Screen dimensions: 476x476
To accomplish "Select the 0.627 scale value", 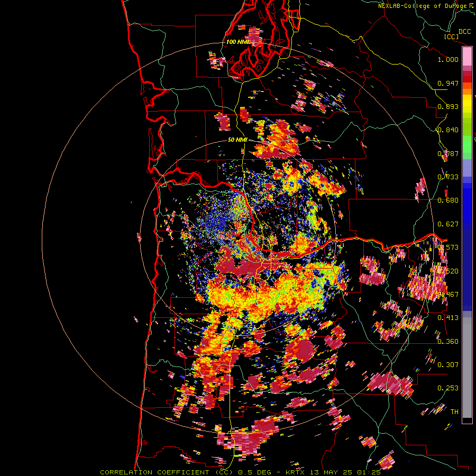I will 448,224.
